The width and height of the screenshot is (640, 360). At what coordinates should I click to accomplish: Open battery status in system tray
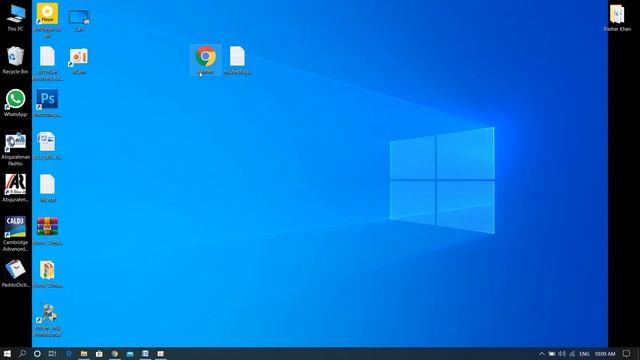tap(552, 354)
